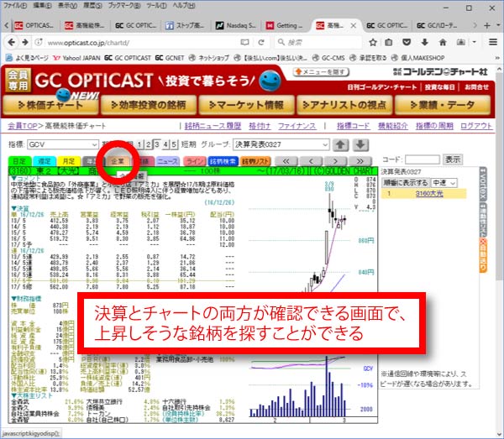Jump to last stock with » button
Image resolution: width=504 pixels, height=439 pixels.
360,161
